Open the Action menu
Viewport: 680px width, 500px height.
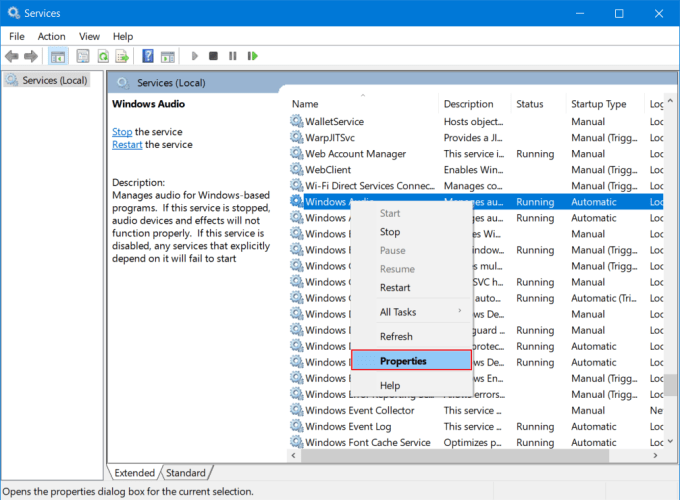[52, 36]
